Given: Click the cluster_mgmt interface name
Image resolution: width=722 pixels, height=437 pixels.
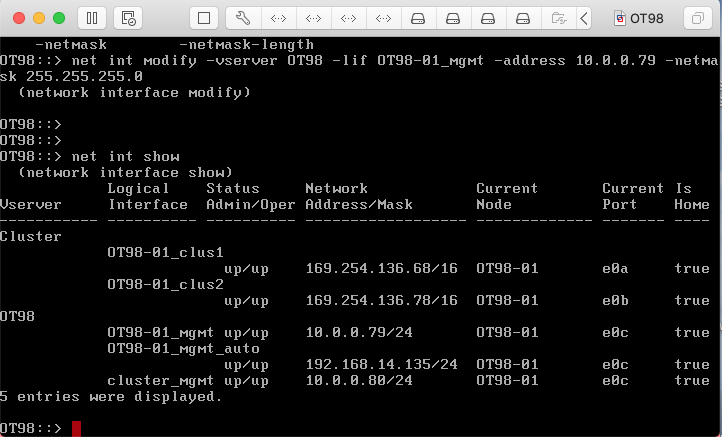Looking at the screenshot, I should [x=161, y=381].
